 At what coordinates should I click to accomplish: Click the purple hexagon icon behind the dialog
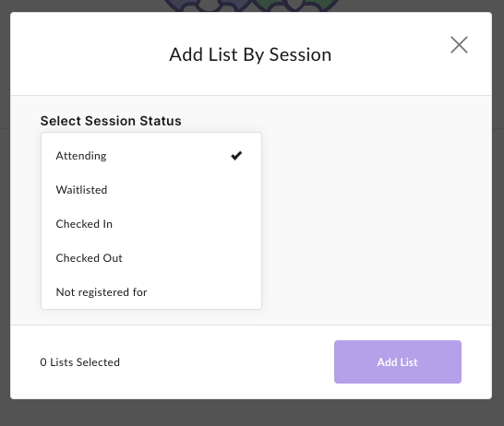coord(206,6)
